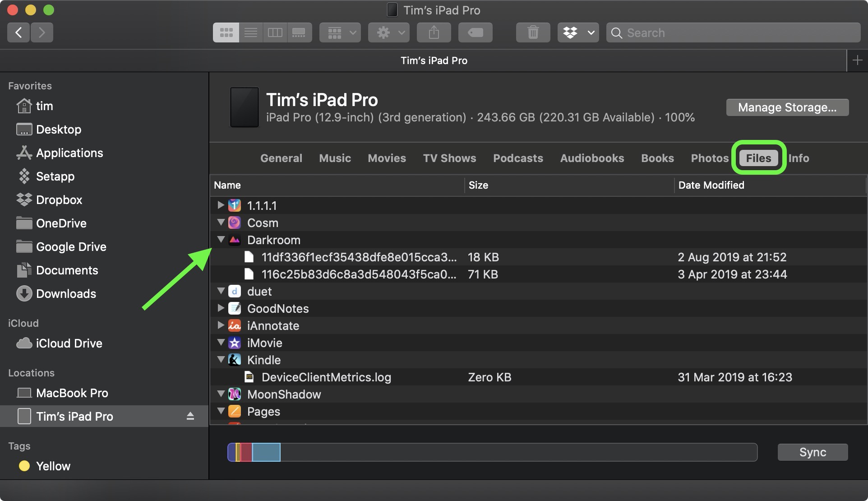Click the Delete/trash icon in toolbar
868x501 pixels.
(x=532, y=32)
